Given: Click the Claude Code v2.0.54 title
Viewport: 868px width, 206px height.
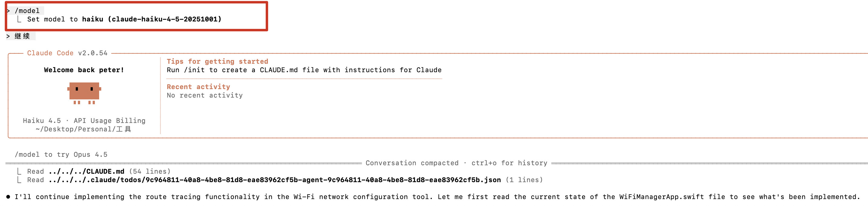Looking at the screenshot, I should tap(67, 53).
